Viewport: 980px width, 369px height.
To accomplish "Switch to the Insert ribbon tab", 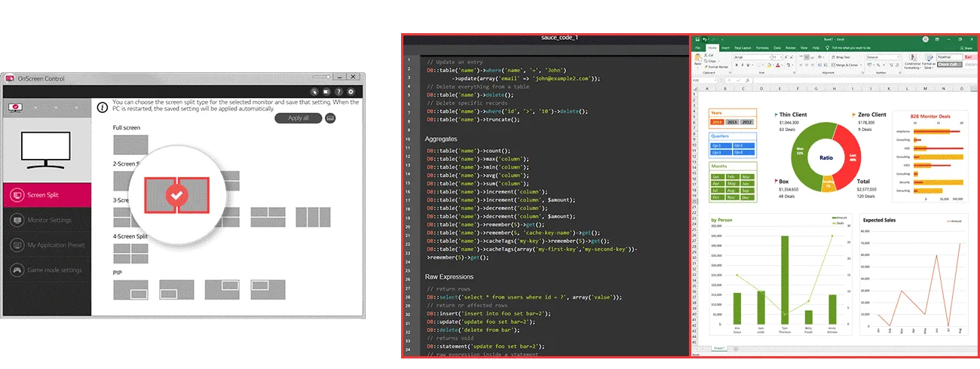I will (x=725, y=47).
